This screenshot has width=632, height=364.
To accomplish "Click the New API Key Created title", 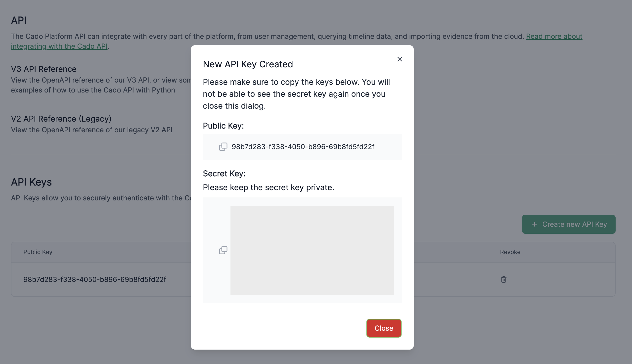I will click(247, 64).
